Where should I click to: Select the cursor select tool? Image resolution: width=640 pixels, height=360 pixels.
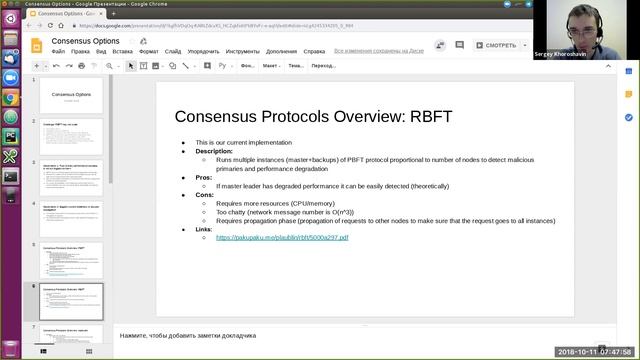click(131, 66)
